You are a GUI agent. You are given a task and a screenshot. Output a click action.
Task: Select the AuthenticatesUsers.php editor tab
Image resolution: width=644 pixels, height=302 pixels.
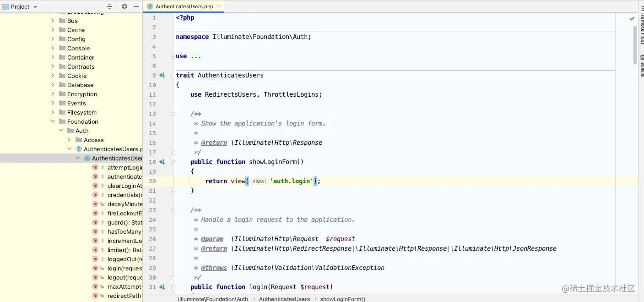(x=184, y=6)
